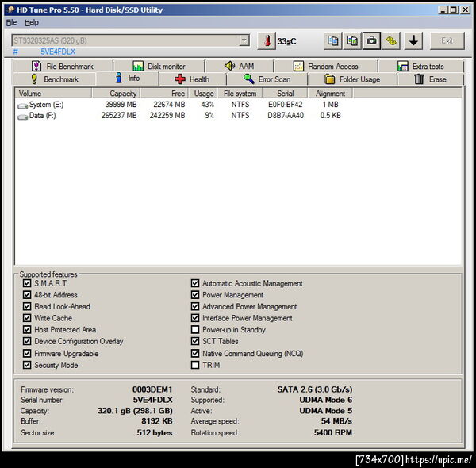
Task: Toggle the Device Configuration Overlay checkbox
Action: 27,341
